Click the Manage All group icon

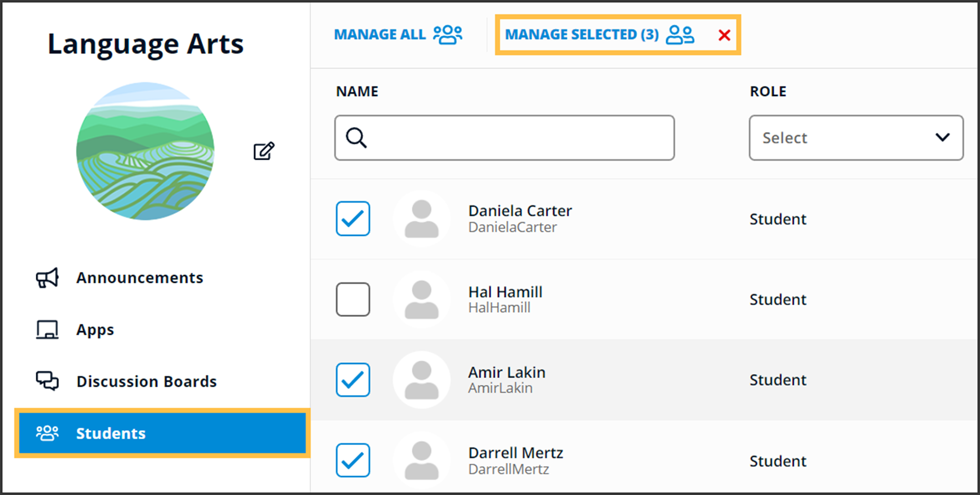click(x=448, y=35)
